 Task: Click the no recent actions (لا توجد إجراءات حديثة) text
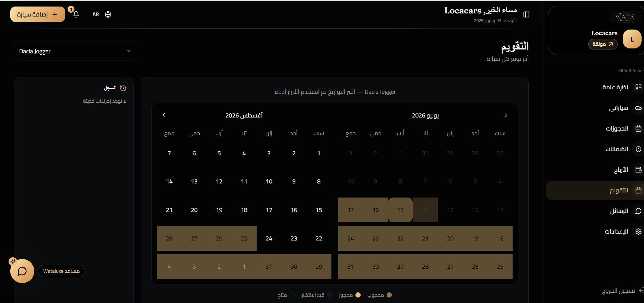[x=105, y=101]
